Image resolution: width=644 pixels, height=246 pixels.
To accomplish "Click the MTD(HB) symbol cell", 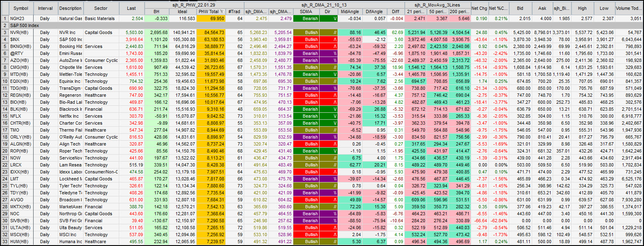I will [21, 74].
